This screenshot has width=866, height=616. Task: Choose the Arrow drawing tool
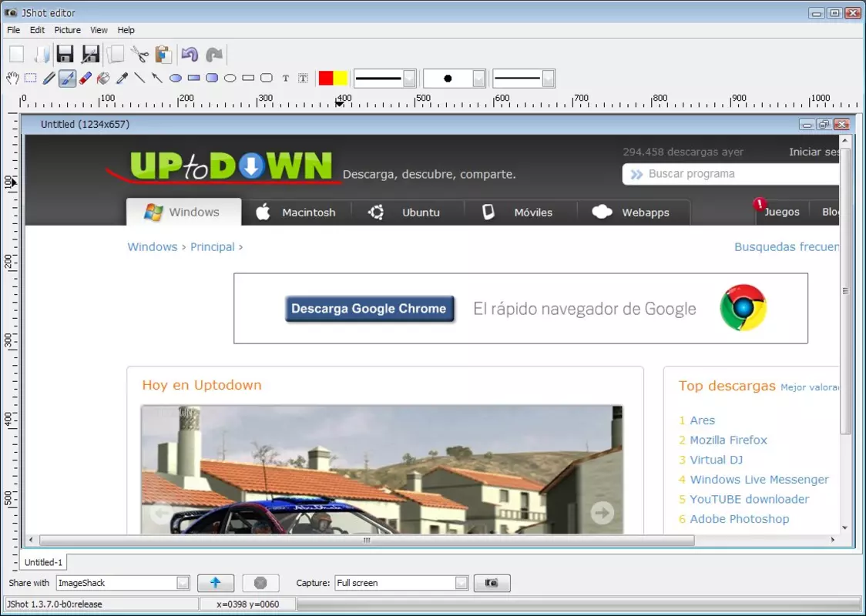(x=157, y=79)
